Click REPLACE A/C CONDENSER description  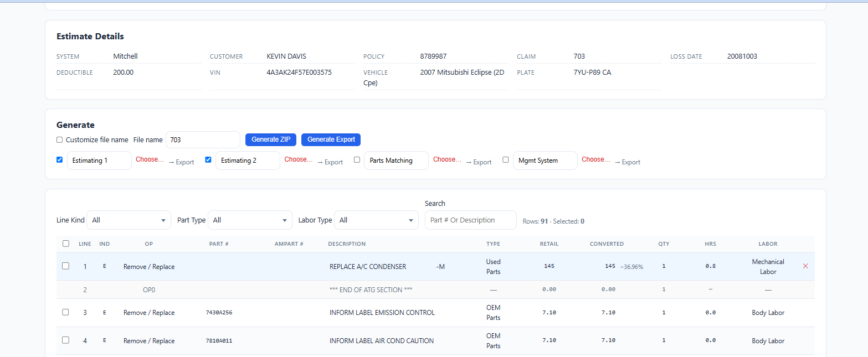pos(368,267)
